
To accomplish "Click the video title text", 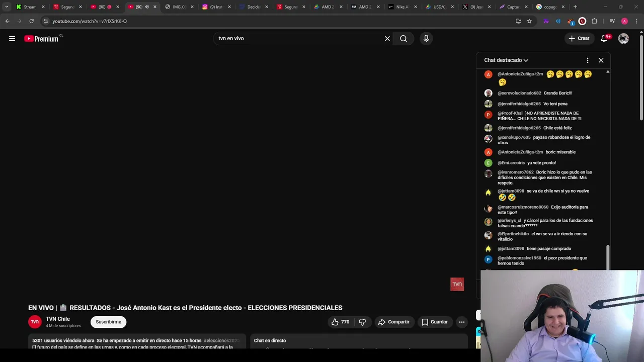I will (185, 308).
